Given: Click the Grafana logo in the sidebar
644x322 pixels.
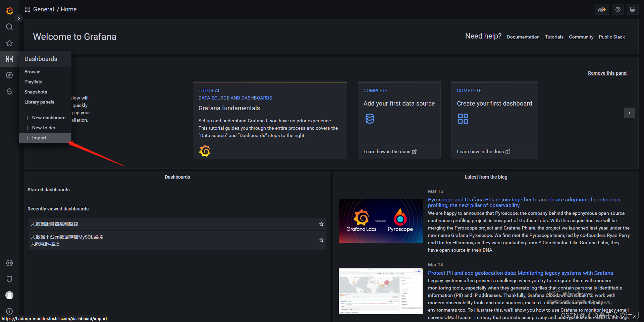Looking at the screenshot, I should pos(9,11).
